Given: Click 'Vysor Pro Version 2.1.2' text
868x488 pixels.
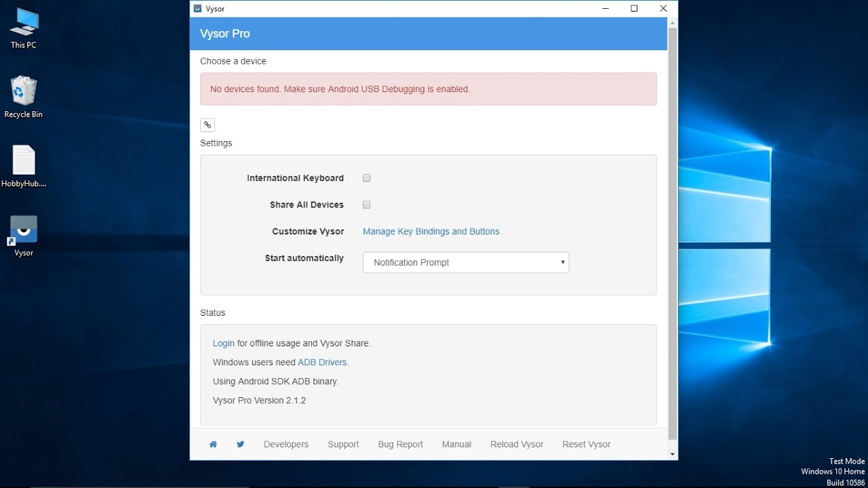Looking at the screenshot, I should (x=259, y=401).
